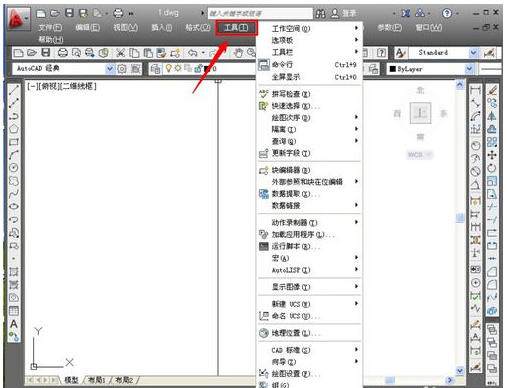Select the Line draw tool
Viewport: 507px width, 388px height.
click(14, 90)
